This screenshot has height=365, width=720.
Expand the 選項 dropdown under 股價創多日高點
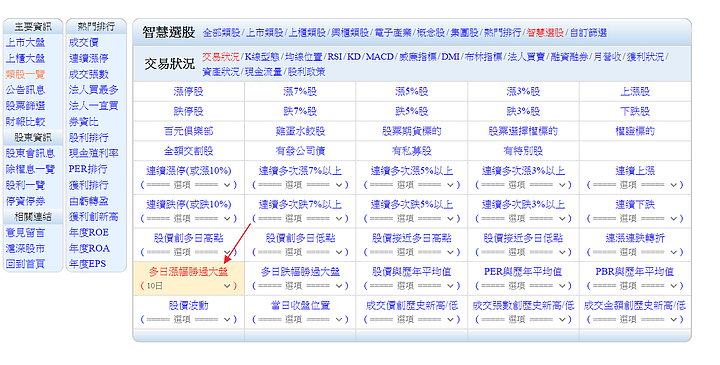pos(189,252)
